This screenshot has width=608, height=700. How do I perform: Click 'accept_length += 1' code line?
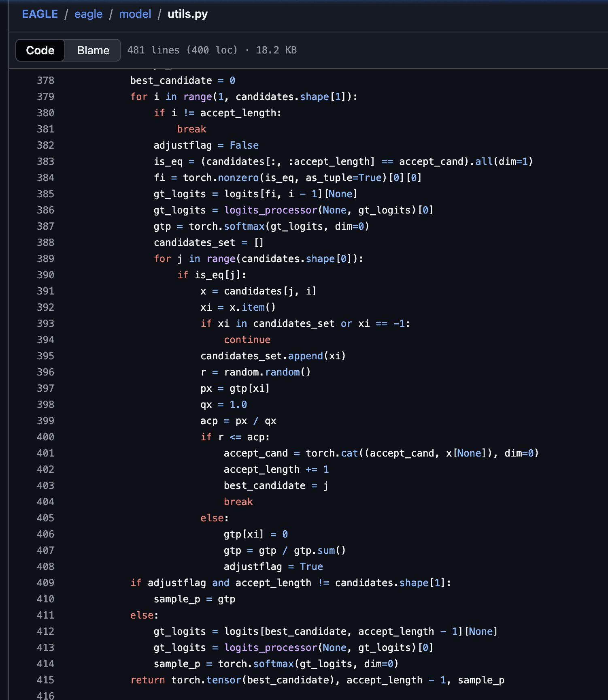[x=276, y=470]
